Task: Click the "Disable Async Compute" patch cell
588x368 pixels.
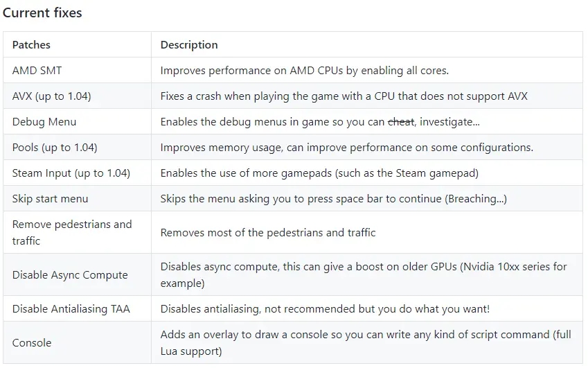Action: 70,274
